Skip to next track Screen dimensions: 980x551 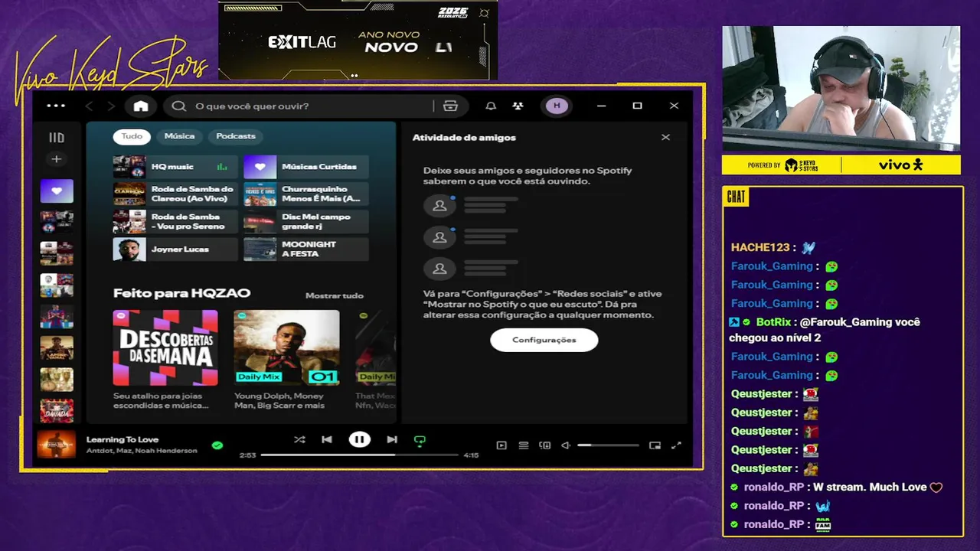[x=392, y=439]
